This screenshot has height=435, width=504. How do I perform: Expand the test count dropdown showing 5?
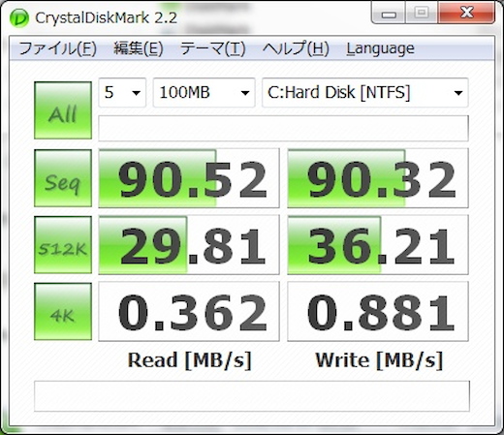tap(122, 93)
